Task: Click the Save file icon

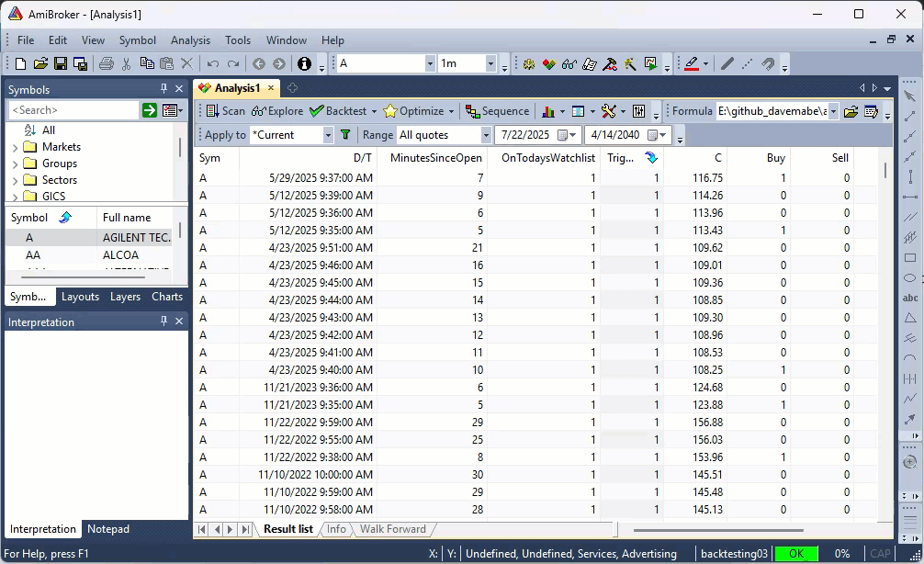Action: pos(61,63)
